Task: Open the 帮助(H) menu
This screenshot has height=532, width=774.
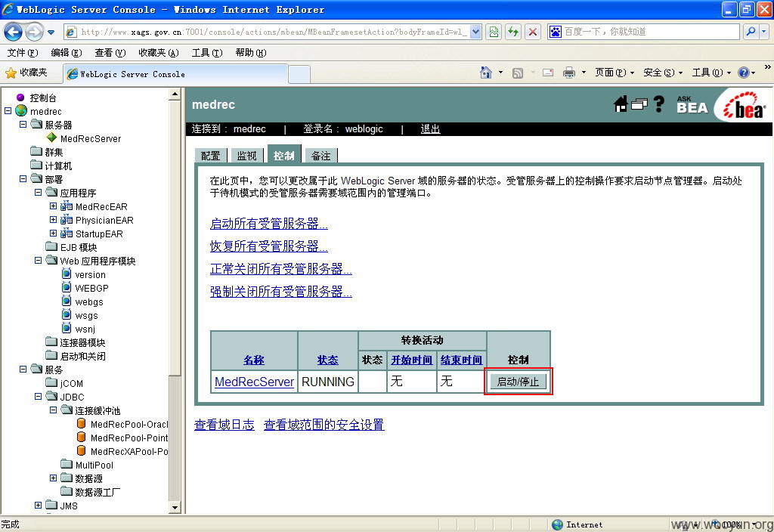Action: coord(251,52)
